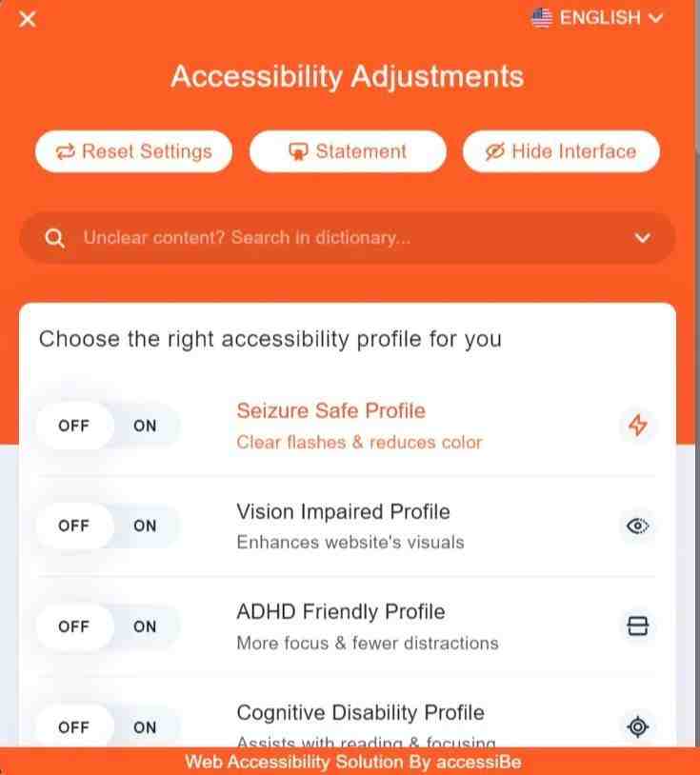Open the accessibility Statement

(348, 151)
